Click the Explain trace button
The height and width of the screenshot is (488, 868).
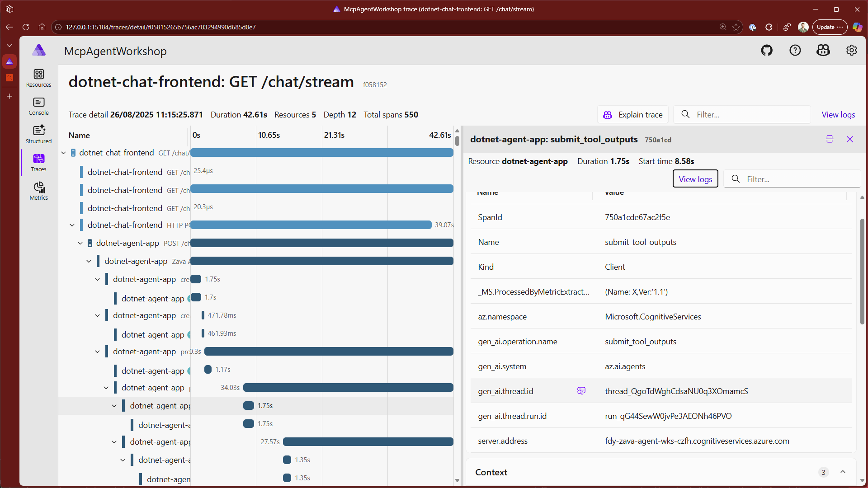click(x=633, y=115)
